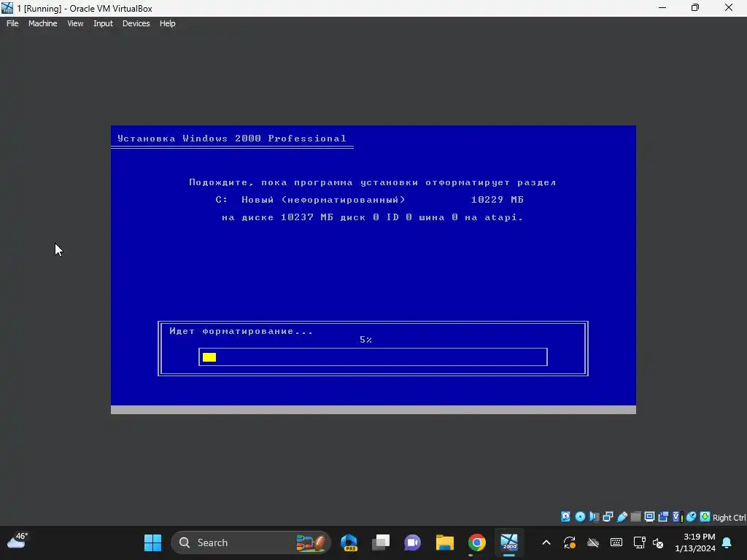Image resolution: width=747 pixels, height=560 pixels.
Task: Click the 5% progress text
Action: click(366, 340)
